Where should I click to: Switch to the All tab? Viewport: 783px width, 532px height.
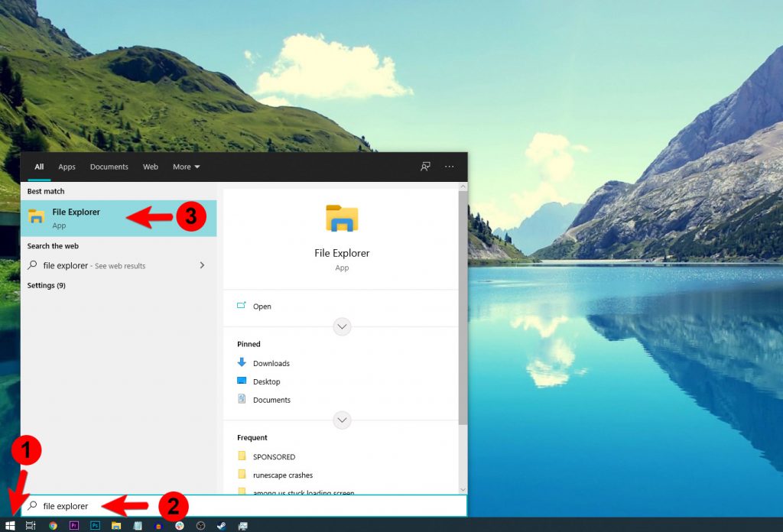tap(39, 167)
